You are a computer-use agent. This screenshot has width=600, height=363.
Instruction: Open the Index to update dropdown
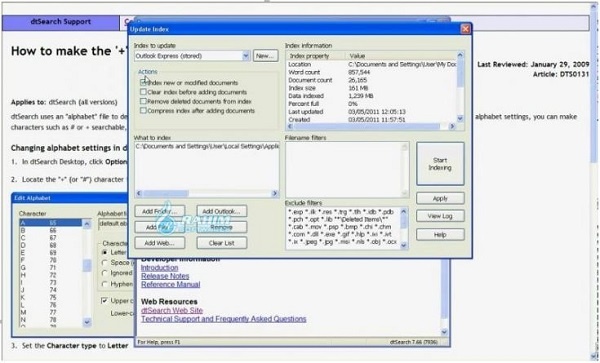tap(246, 56)
